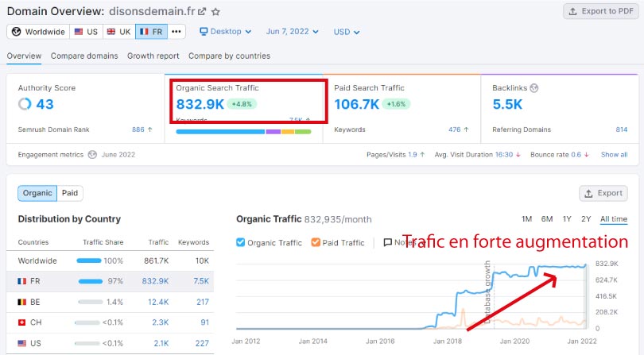Select FR database tab
Viewport: 644px width, 355px height.
pos(151,32)
